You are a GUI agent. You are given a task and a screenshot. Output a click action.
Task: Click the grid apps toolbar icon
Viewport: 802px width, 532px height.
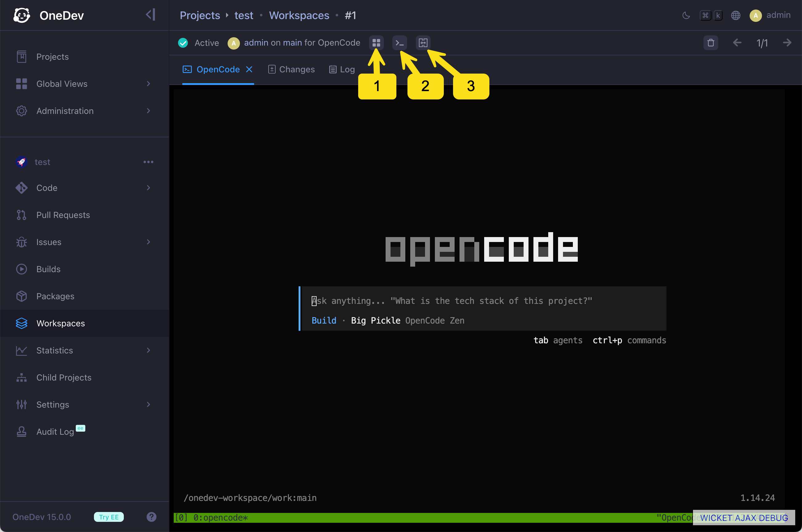pos(376,43)
